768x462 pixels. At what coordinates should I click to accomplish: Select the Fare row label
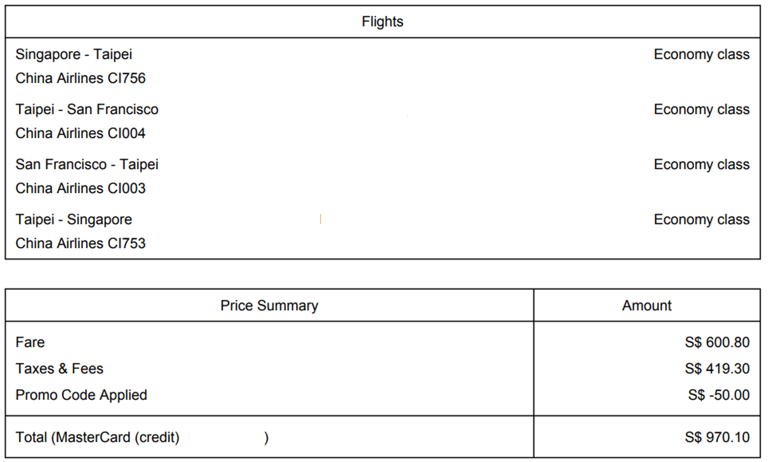click(x=30, y=342)
